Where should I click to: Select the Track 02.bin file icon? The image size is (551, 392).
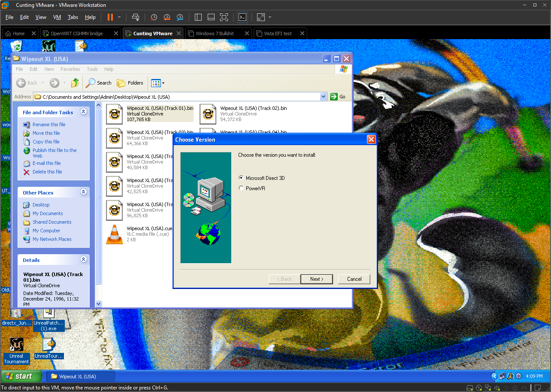click(208, 114)
